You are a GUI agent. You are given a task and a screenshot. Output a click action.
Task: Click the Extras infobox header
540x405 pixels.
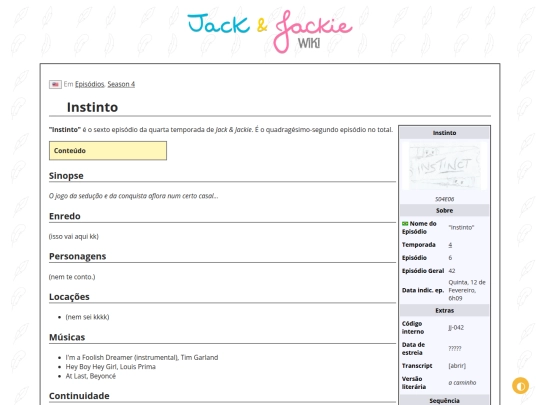[x=444, y=310]
